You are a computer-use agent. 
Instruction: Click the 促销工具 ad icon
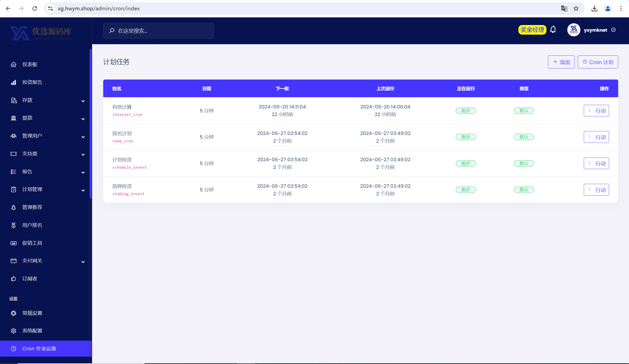pyautogui.click(x=14, y=243)
